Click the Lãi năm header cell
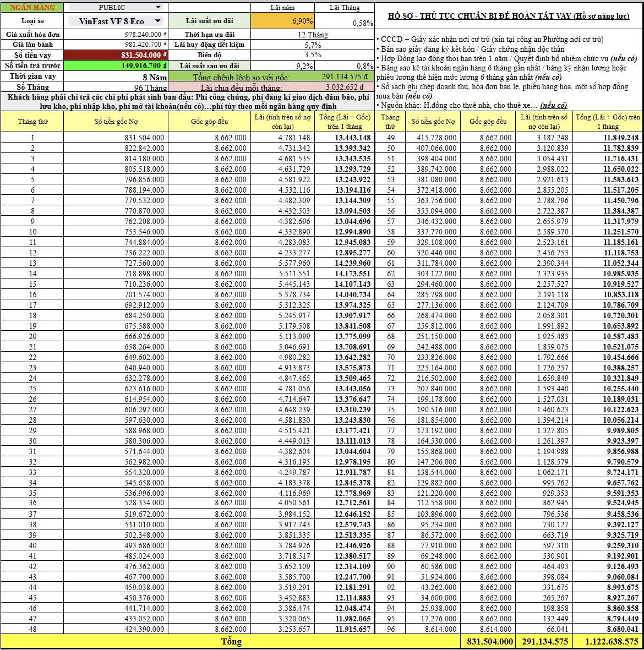 tap(282, 8)
